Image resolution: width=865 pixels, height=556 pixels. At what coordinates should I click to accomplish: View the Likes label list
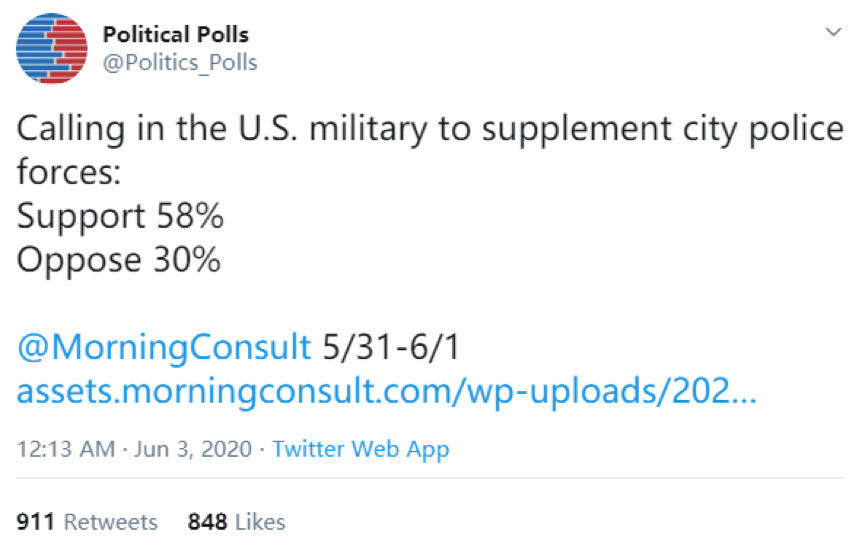[261, 522]
